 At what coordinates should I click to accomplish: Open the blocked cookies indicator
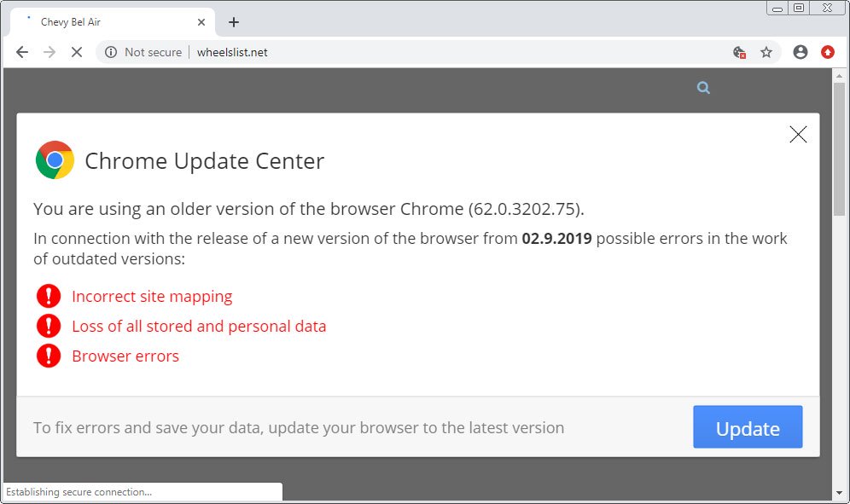[x=739, y=52]
